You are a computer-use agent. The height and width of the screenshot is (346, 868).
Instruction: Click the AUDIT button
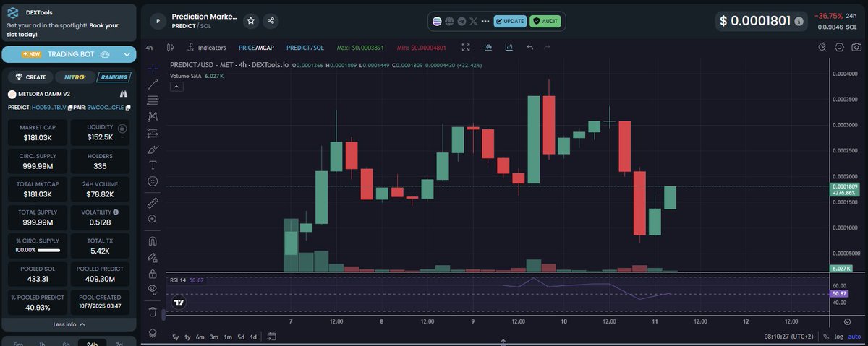coord(545,22)
